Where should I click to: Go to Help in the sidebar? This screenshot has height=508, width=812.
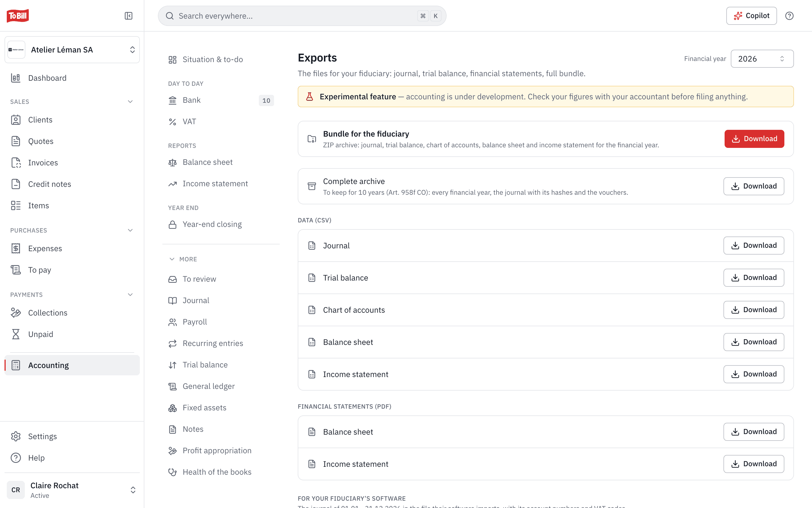[72, 457]
